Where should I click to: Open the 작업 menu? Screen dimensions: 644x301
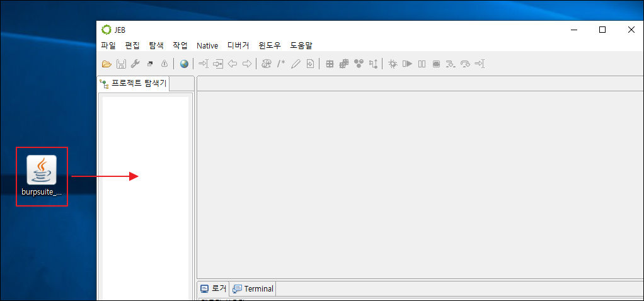pyautogui.click(x=180, y=45)
